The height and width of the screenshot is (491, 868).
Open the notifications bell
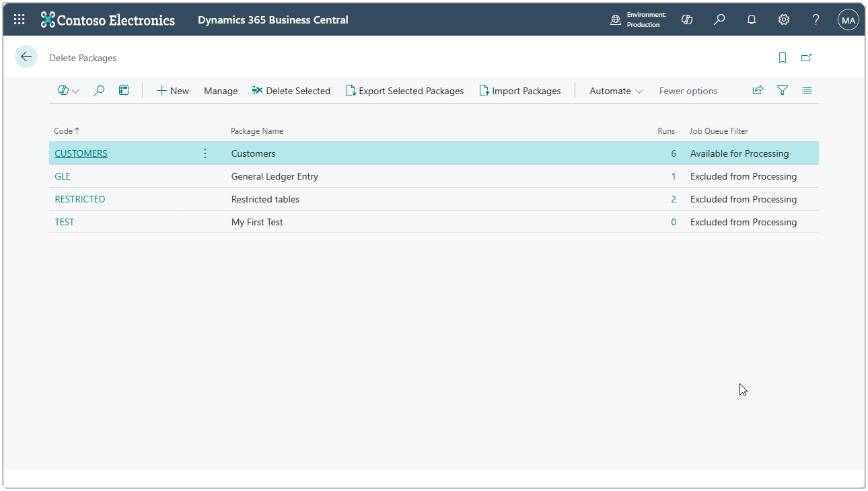[x=752, y=20]
